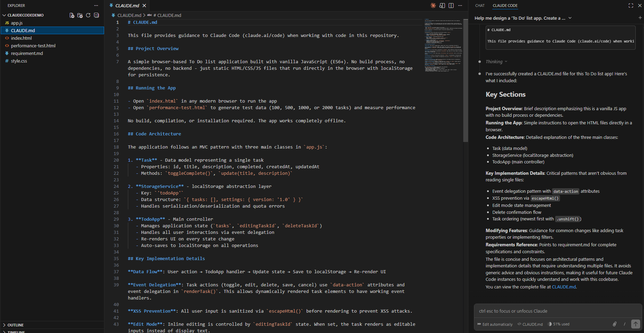Expand the OUTLINE section
The image size is (644, 333).
[16, 325]
